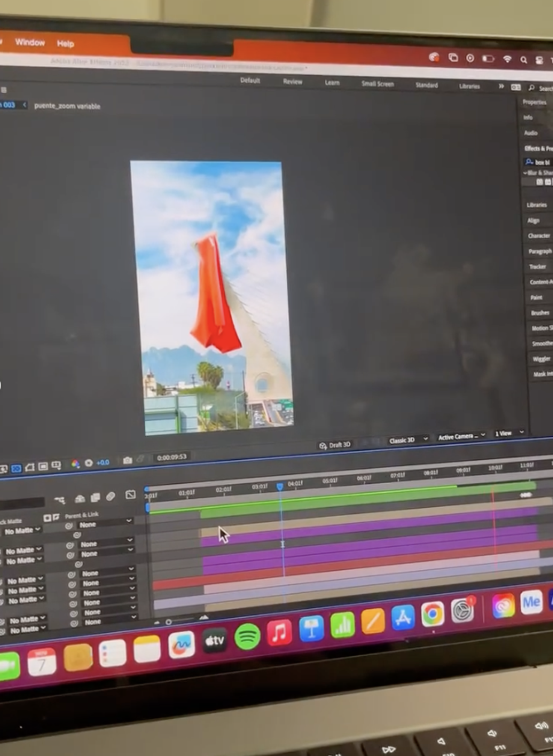The image size is (553, 756).
Task: Open Show Channel color management icon
Action: point(75,464)
